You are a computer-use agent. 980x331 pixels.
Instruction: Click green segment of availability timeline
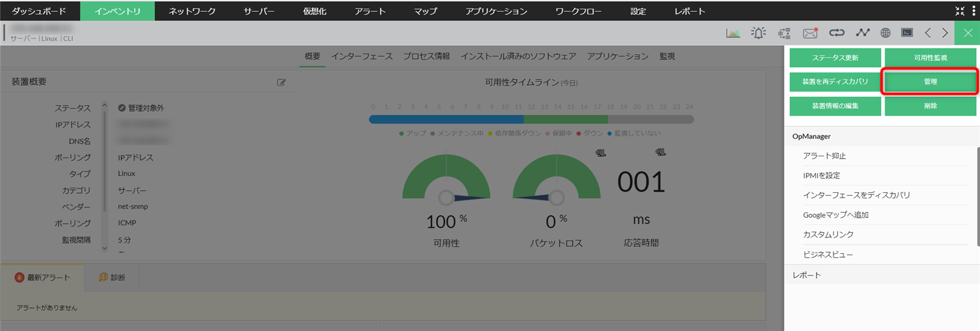pyautogui.click(x=566, y=119)
